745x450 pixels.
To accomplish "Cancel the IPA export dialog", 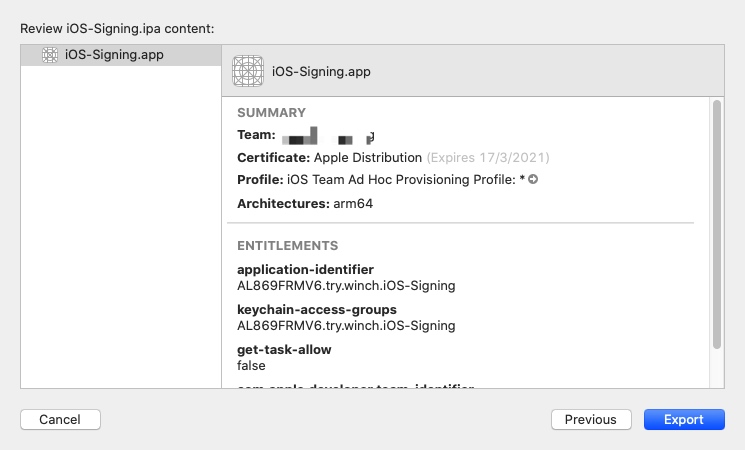I will tap(60, 420).
